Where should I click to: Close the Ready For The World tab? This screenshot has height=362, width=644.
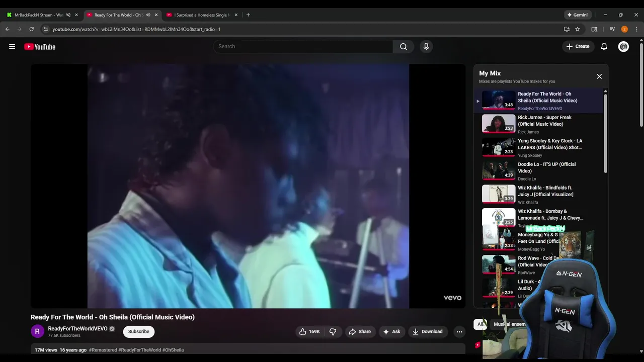(x=156, y=15)
